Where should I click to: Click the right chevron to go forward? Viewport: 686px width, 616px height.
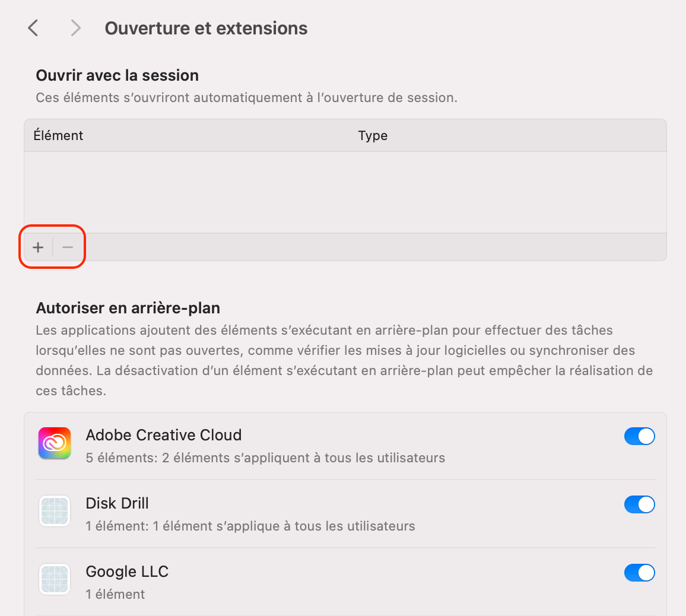75,27
